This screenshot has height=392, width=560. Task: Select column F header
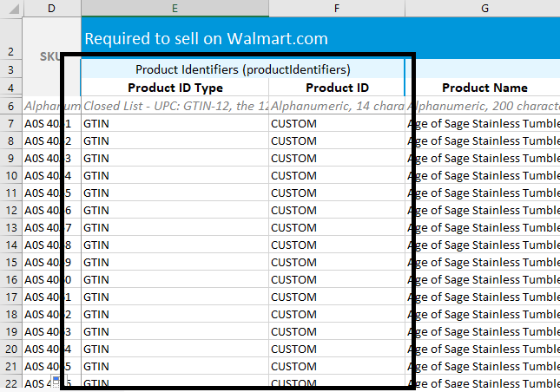(x=336, y=8)
